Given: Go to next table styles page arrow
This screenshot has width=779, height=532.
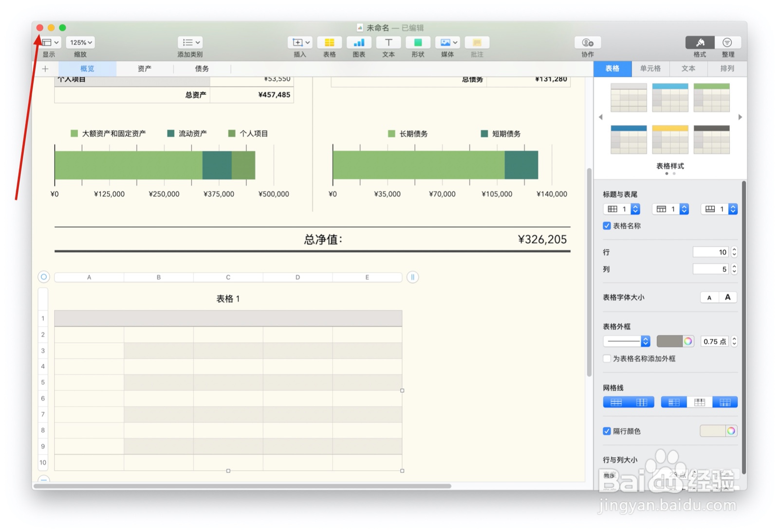Looking at the screenshot, I should (740, 117).
